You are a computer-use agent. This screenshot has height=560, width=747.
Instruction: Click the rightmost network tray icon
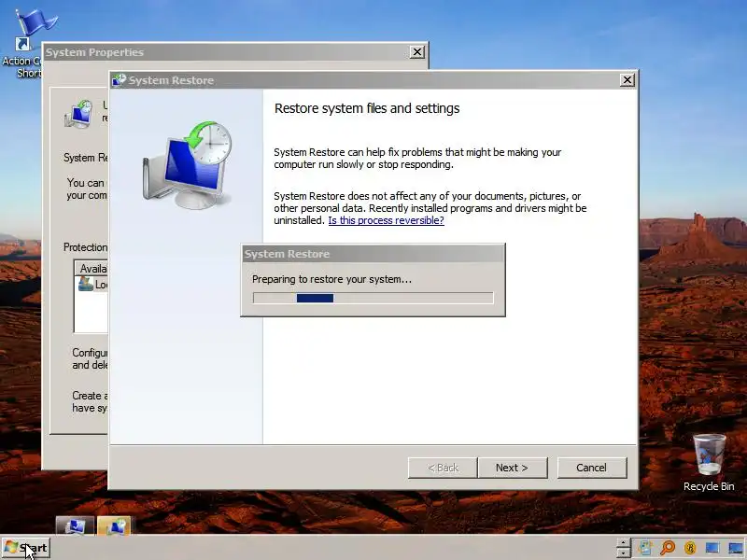coord(736,548)
